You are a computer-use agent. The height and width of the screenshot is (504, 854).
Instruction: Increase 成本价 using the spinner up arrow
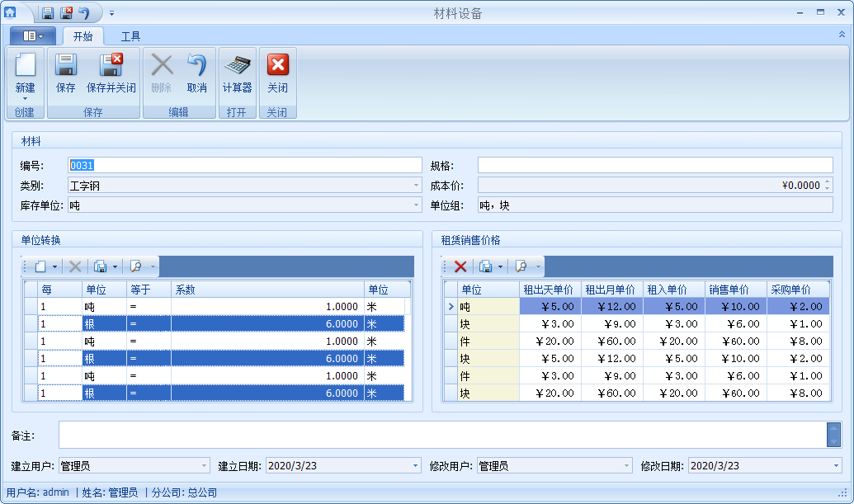point(828,181)
